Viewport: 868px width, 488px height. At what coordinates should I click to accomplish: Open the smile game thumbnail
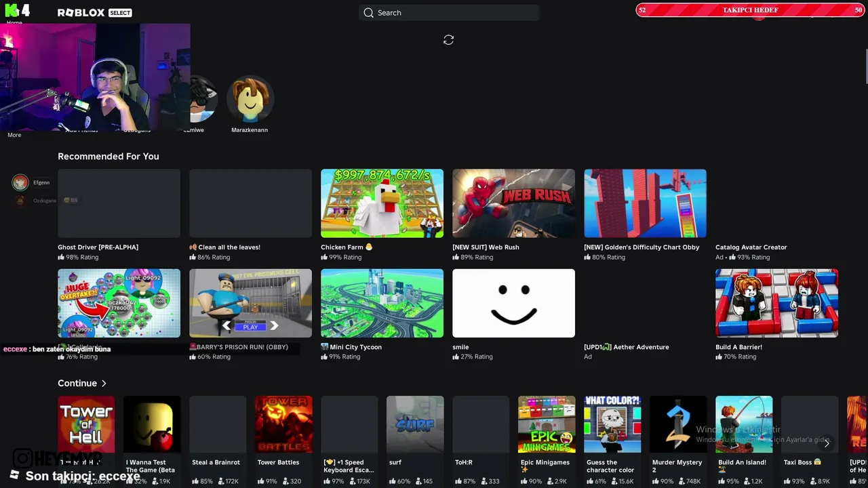click(513, 303)
